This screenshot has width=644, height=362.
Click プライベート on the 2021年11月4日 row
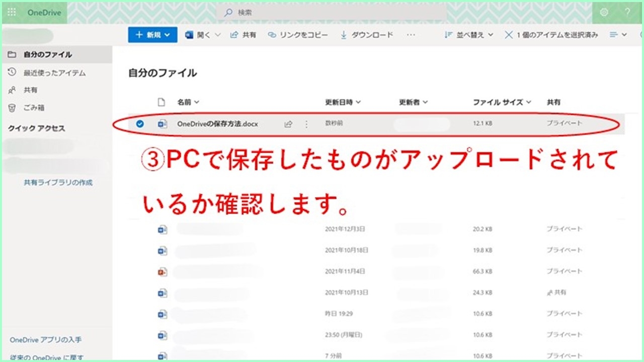coord(565,271)
